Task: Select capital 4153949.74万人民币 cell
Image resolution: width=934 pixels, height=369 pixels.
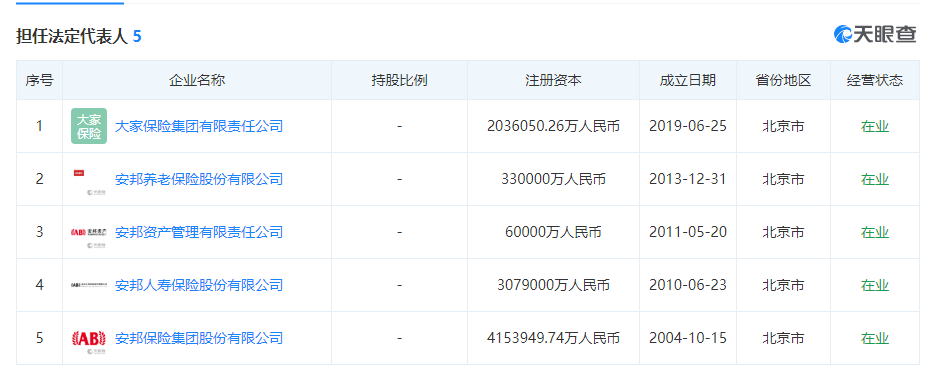Action: click(553, 339)
